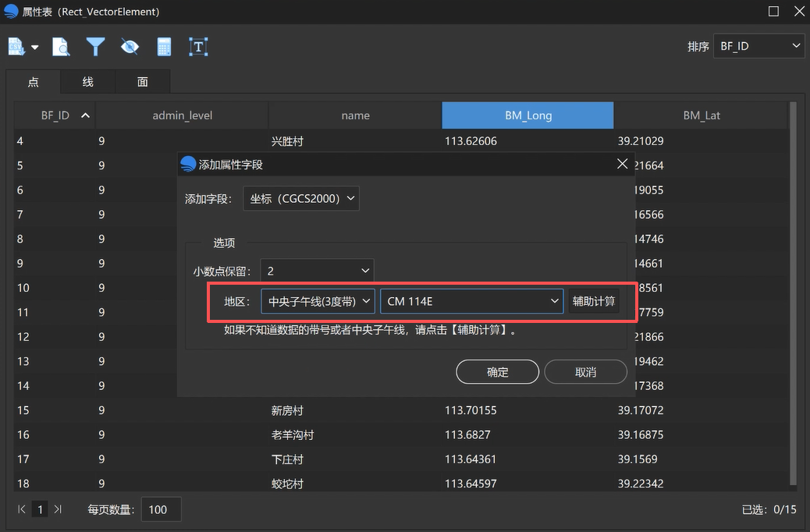Maximize the 属性表 window

(773, 12)
